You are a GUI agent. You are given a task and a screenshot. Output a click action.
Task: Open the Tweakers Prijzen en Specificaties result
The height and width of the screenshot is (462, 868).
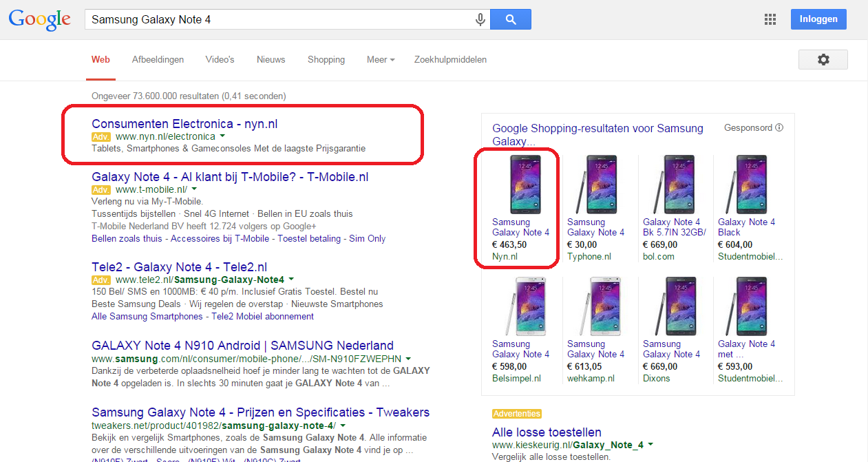pyautogui.click(x=260, y=412)
